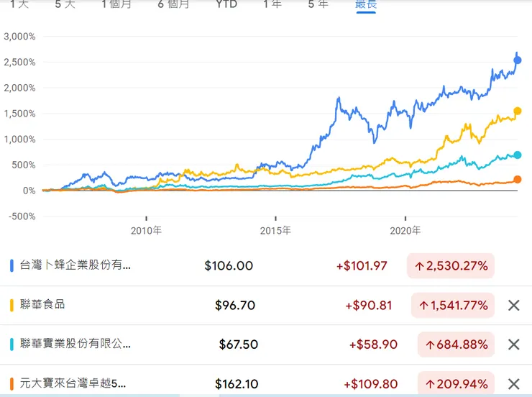Click X icon on 元大寶來台灣卓越50 row

click(513, 384)
